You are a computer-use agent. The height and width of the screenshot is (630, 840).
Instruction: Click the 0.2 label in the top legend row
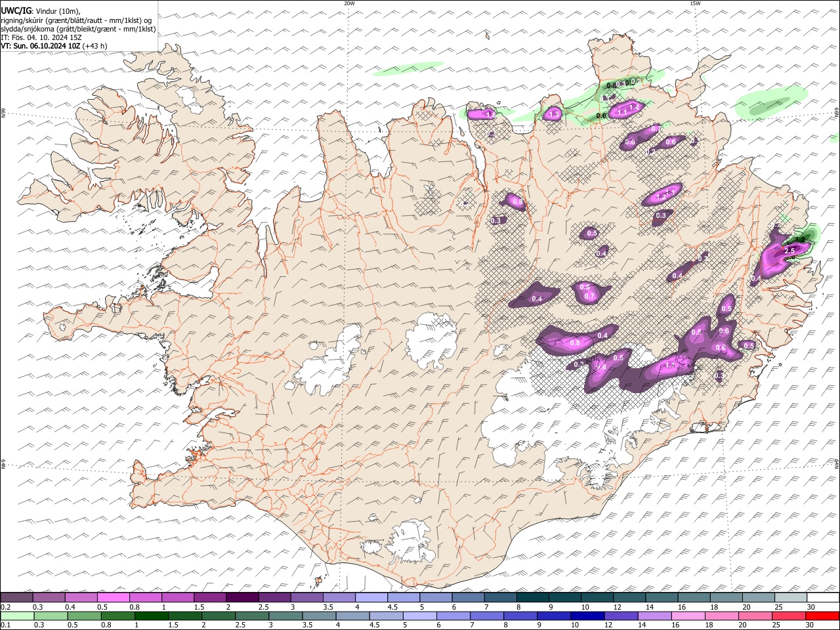(5, 607)
